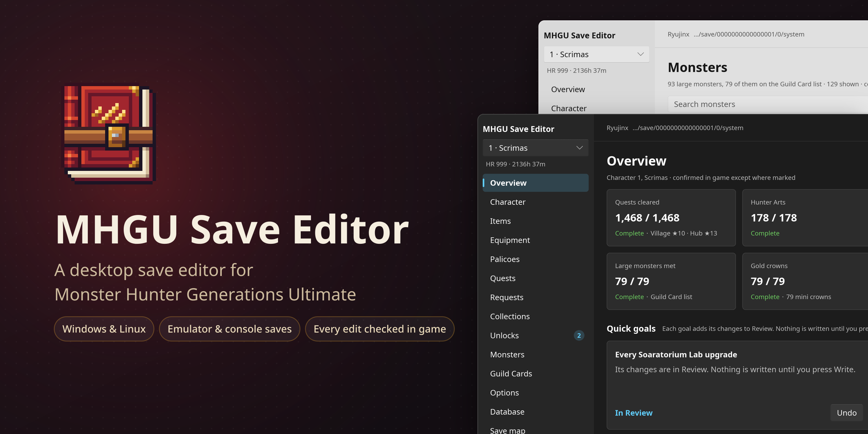Screen dimensions: 868x434
Task: Open the Character section in the dark window
Action: [535, 202]
